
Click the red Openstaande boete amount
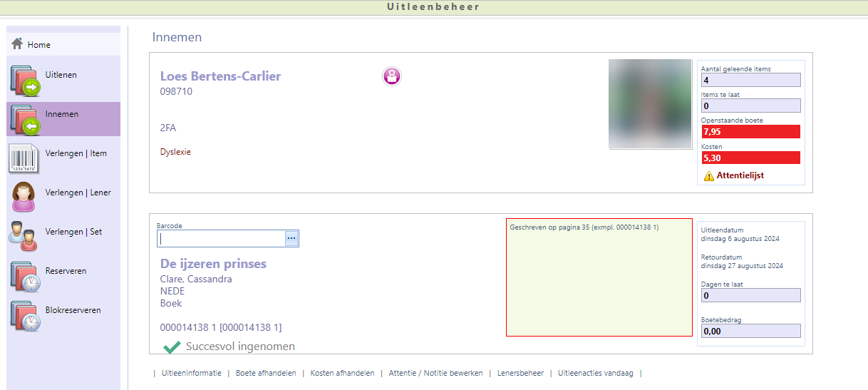click(750, 131)
